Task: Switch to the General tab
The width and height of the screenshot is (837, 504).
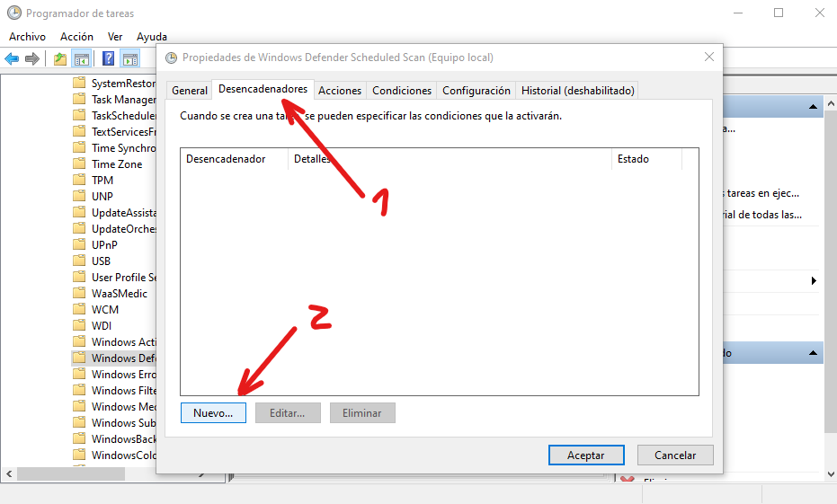Action: (x=190, y=91)
